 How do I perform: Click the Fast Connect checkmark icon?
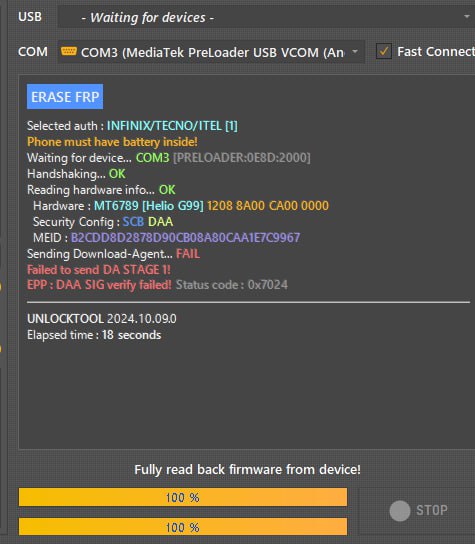tap(384, 51)
